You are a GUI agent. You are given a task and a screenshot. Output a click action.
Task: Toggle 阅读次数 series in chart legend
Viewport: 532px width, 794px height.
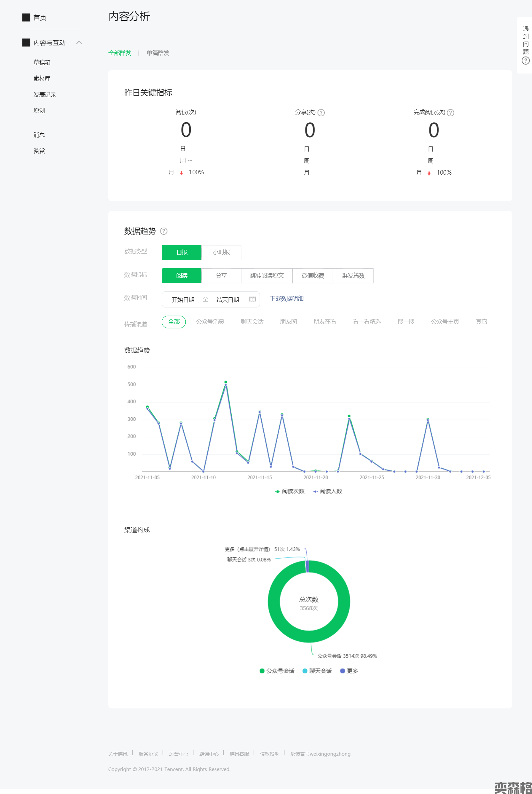(289, 491)
